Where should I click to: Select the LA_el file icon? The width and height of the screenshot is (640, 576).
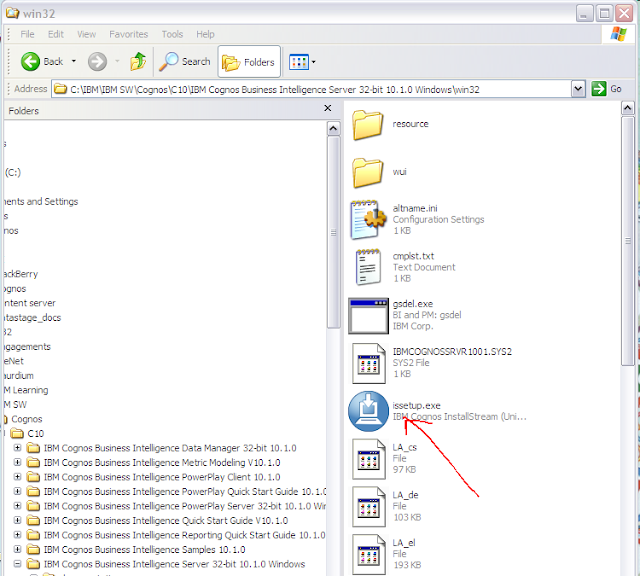pyautogui.click(x=369, y=554)
